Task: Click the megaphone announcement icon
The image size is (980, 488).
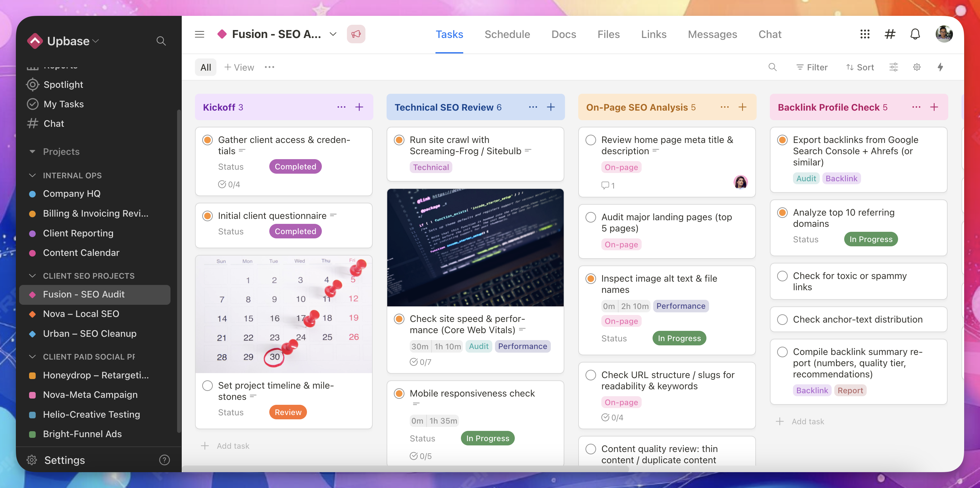Action: click(x=356, y=34)
